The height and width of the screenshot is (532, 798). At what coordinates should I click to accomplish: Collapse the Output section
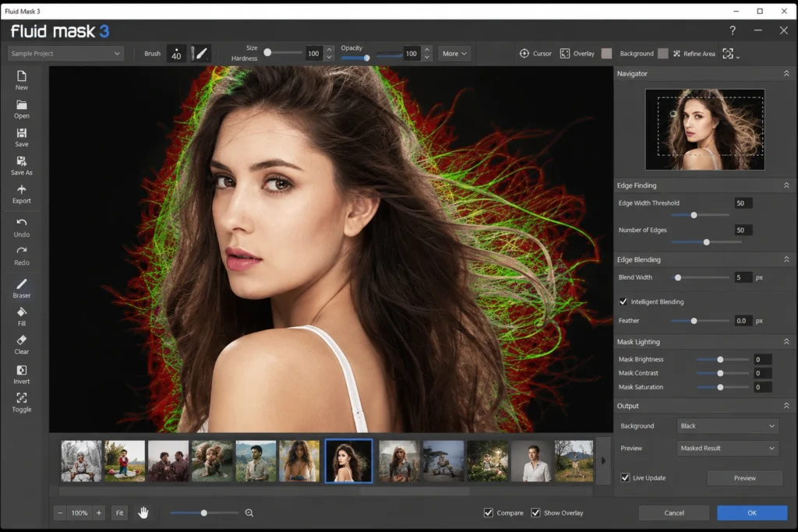(x=786, y=406)
